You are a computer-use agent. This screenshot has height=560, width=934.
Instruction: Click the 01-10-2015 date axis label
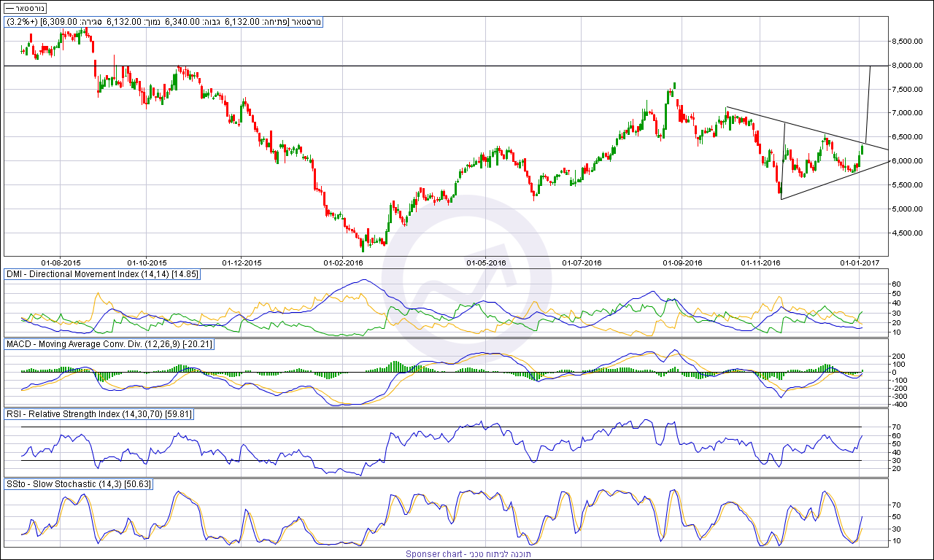147,262
